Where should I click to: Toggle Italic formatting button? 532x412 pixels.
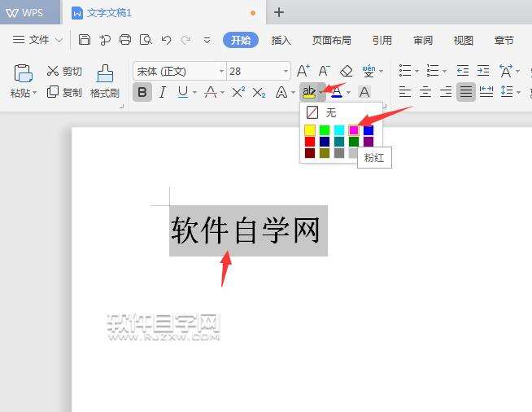click(x=163, y=92)
